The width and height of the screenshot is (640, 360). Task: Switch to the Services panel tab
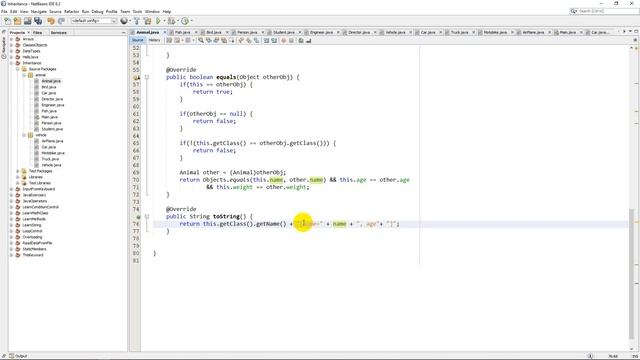[58, 33]
